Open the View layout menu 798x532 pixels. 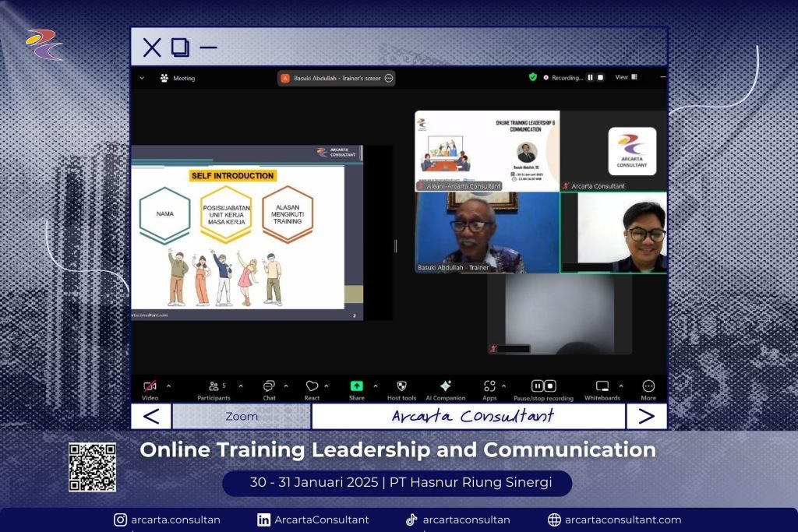(x=626, y=78)
